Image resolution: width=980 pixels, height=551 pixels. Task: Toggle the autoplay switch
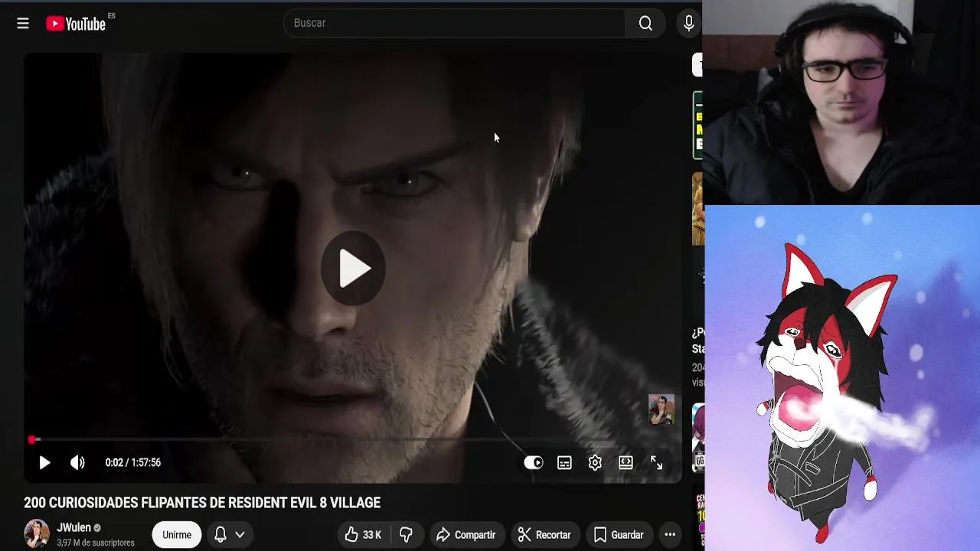(534, 462)
